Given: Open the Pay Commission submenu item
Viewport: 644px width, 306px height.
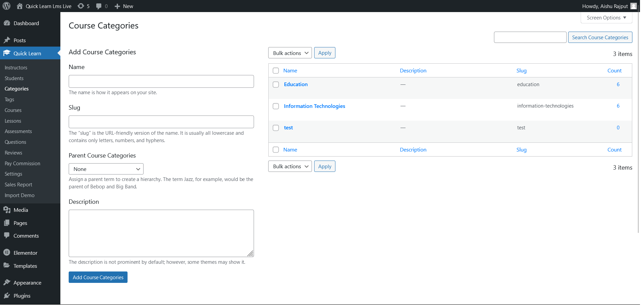Looking at the screenshot, I should coord(22,164).
